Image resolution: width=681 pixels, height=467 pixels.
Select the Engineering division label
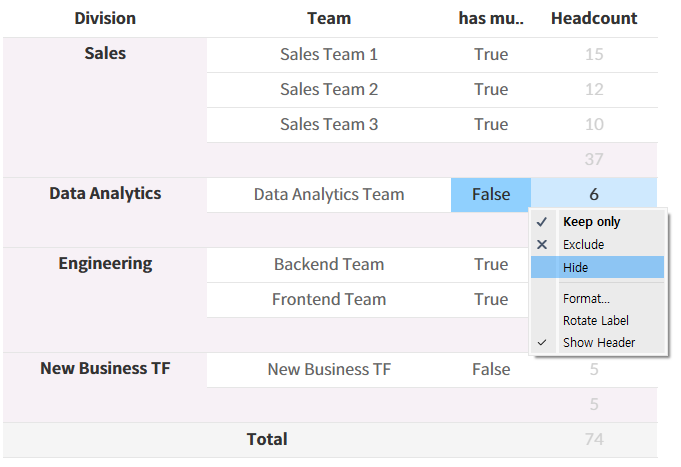105,264
